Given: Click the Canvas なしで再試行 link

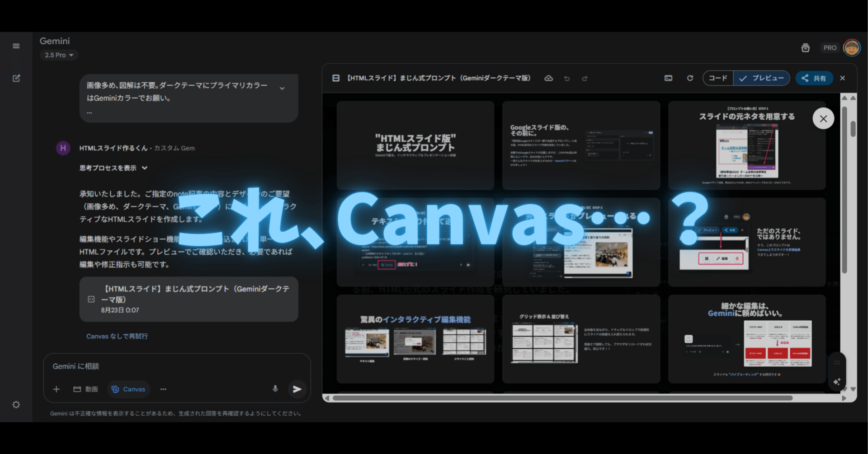Looking at the screenshot, I should click(117, 336).
